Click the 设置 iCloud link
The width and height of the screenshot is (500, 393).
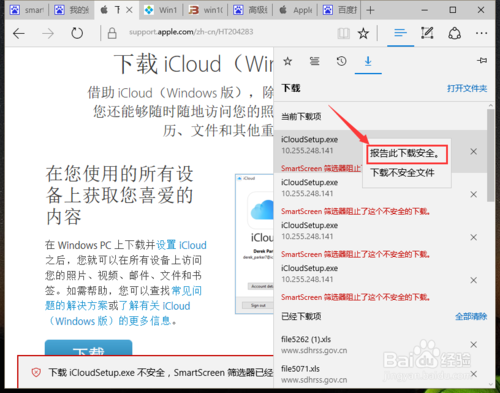point(181,245)
